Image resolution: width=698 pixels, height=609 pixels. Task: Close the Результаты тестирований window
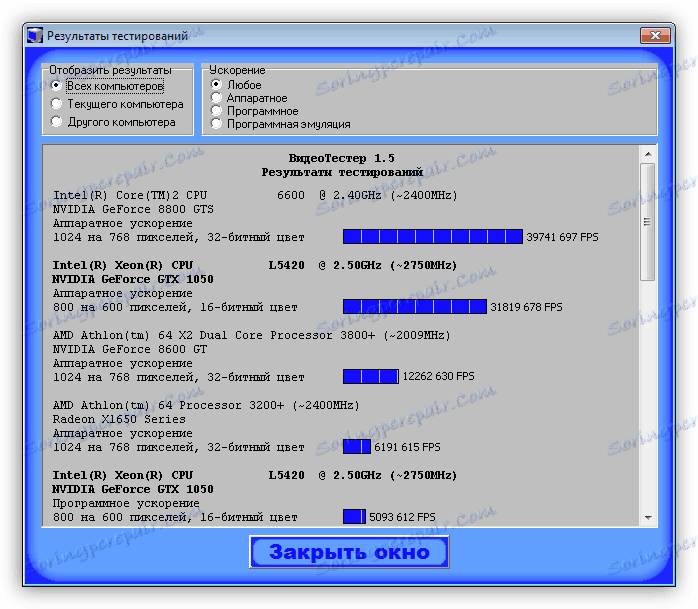pyautogui.click(x=655, y=35)
